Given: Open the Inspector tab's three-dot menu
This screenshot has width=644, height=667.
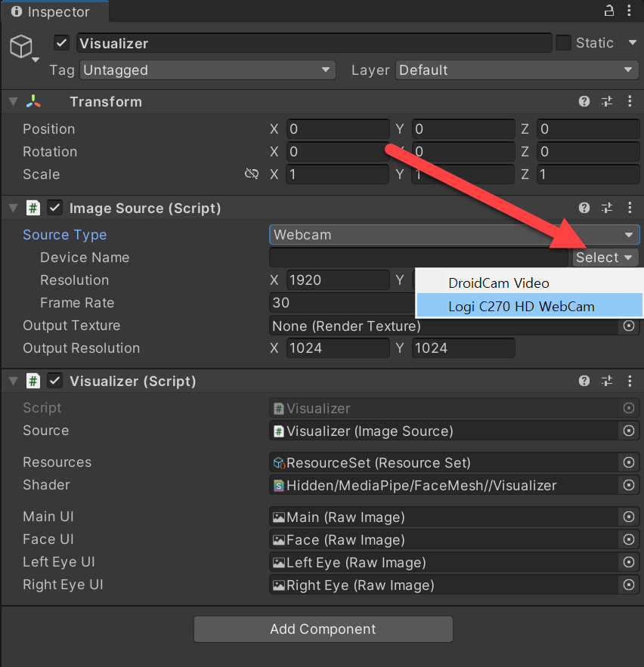Looking at the screenshot, I should point(629,11).
